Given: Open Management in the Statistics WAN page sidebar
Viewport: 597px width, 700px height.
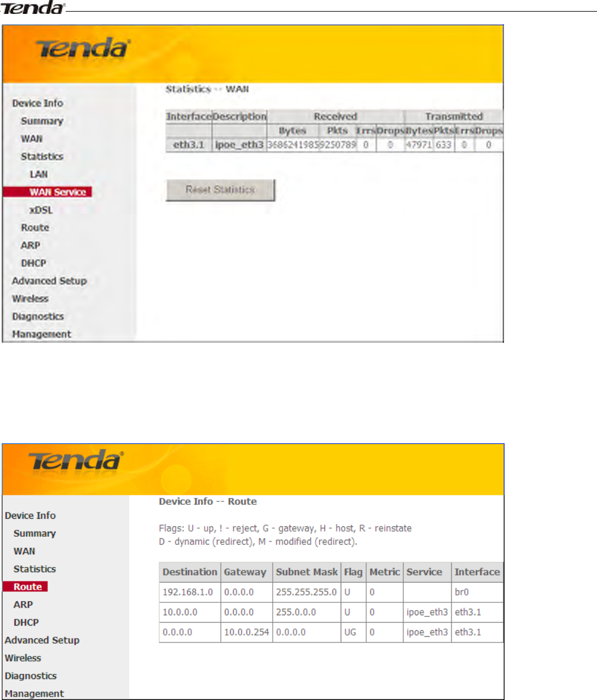Looking at the screenshot, I should coord(42,335).
